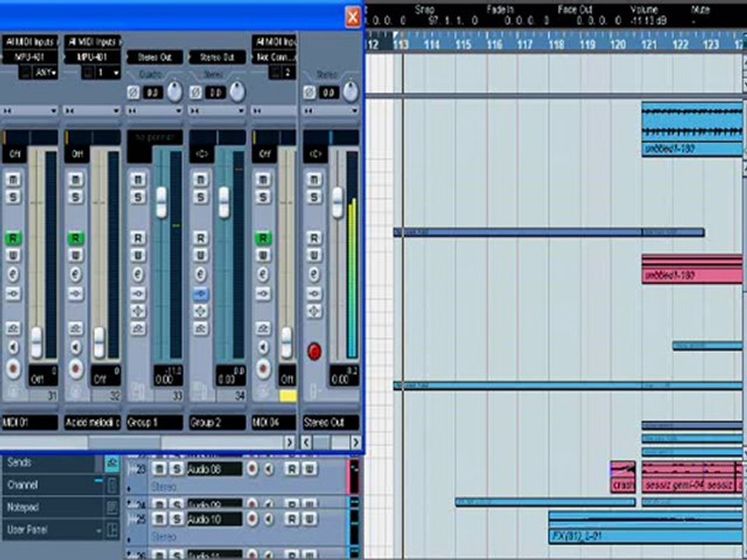Click the Stereo Out volume fader handle
The image size is (747, 560).
pyautogui.click(x=337, y=202)
